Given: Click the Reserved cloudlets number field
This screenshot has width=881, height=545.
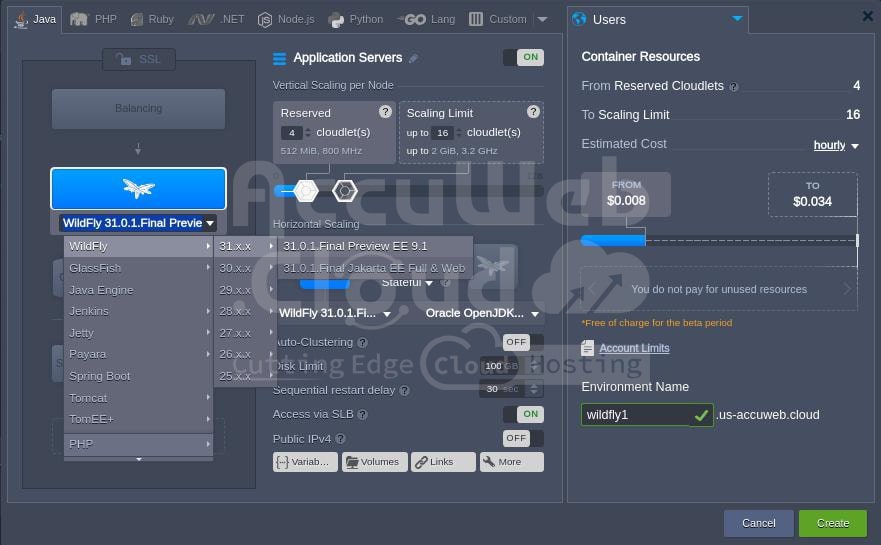Looking at the screenshot, I should [x=292, y=133].
